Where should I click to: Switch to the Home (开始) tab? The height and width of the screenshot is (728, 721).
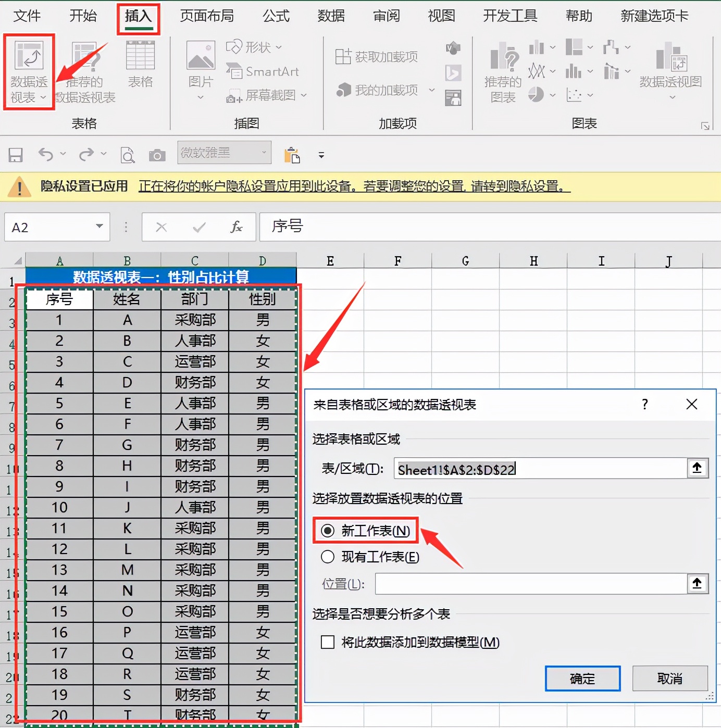tap(83, 16)
